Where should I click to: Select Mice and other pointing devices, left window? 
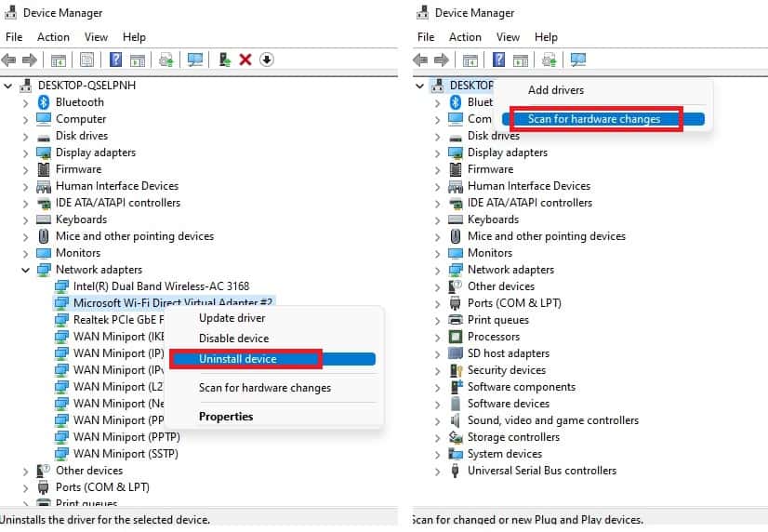[135, 236]
